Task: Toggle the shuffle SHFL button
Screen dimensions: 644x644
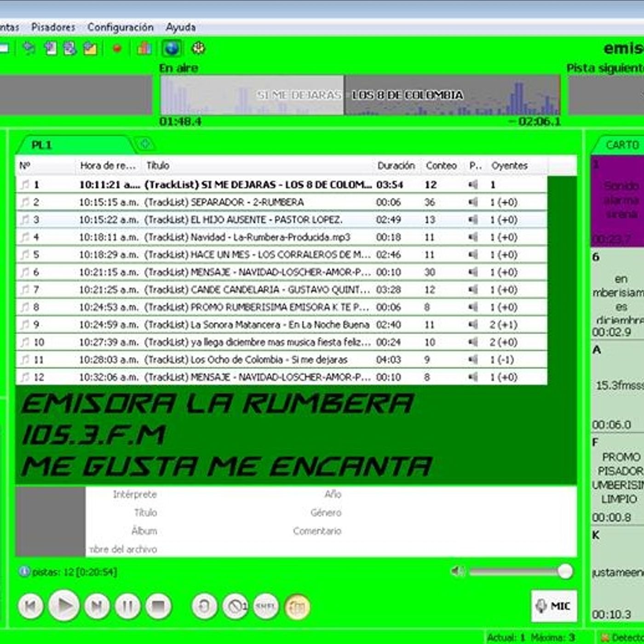Action: (x=266, y=607)
